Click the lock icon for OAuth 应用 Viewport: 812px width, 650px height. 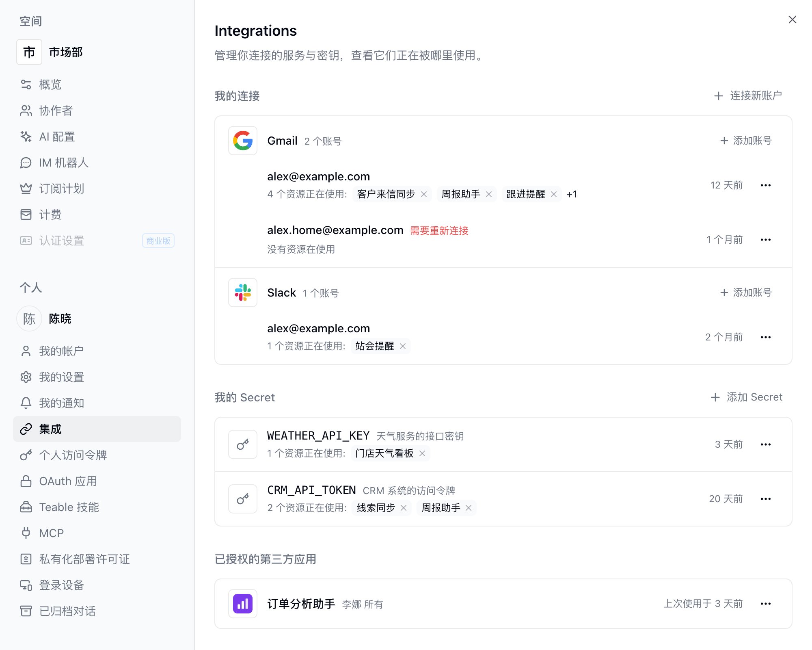coord(26,481)
